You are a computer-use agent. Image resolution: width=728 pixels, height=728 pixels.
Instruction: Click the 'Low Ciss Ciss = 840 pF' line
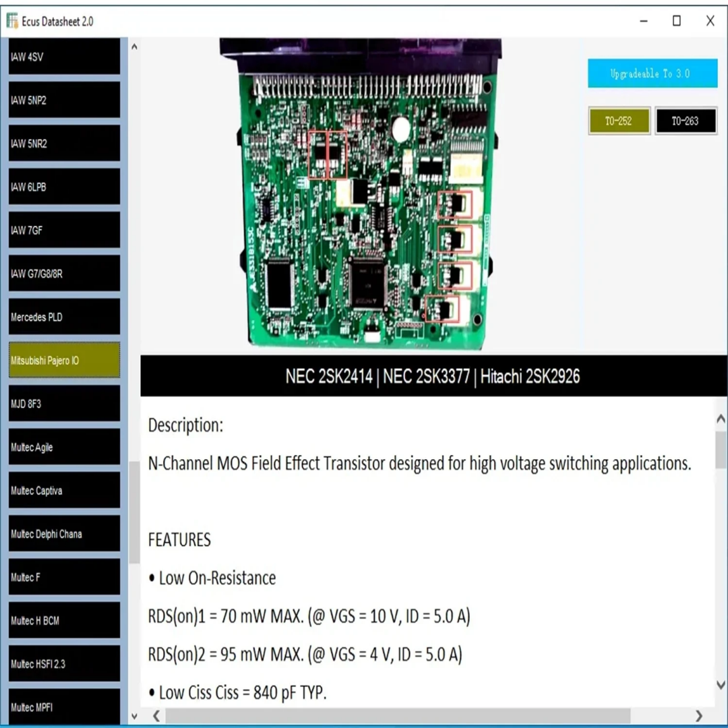click(237, 692)
